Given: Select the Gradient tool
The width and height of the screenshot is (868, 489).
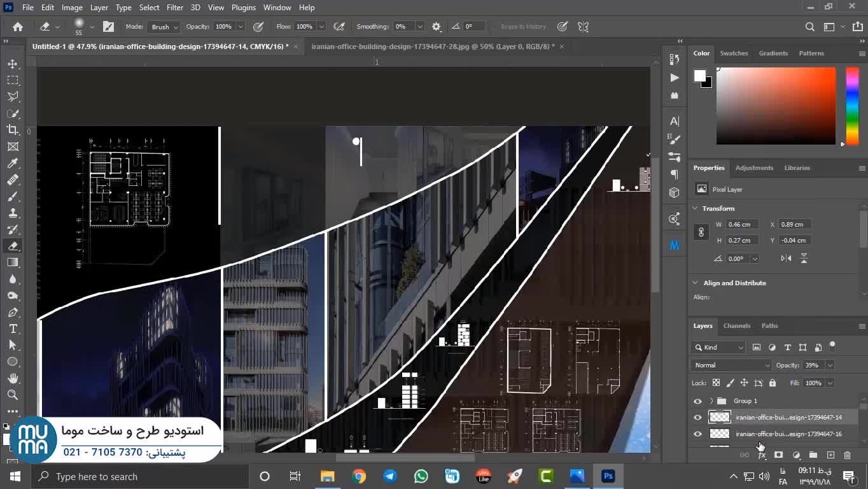Looking at the screenshot, I should tap(13, 262).
